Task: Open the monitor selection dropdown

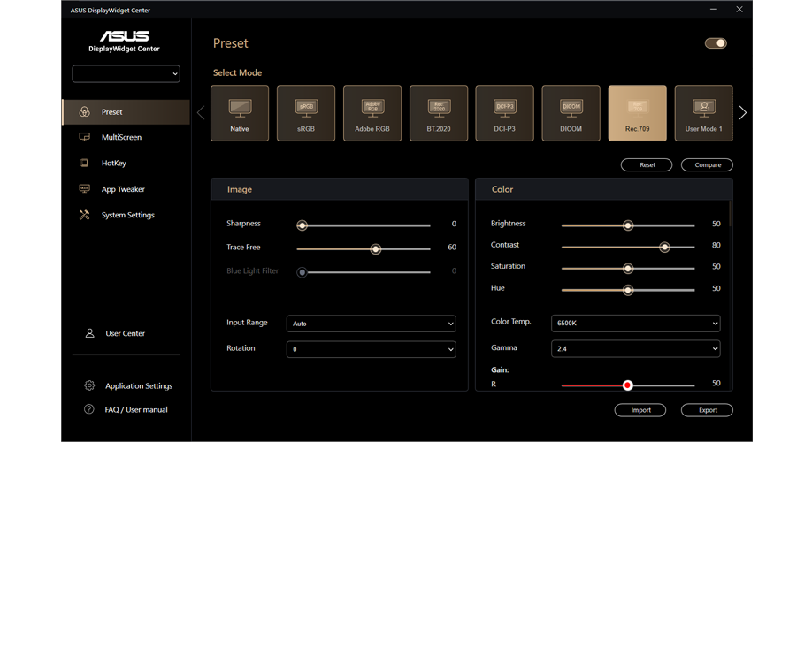Action: pyautogui.click(x=126, y=74)
